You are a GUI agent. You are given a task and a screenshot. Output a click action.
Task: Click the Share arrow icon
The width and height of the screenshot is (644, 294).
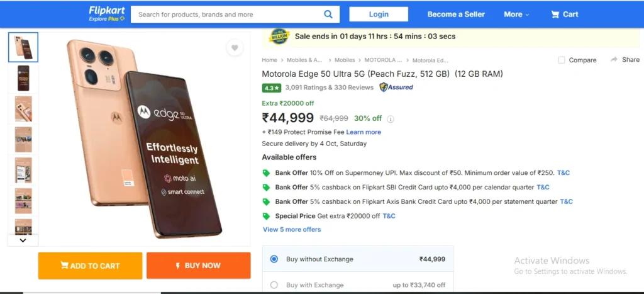pos(614,59)
